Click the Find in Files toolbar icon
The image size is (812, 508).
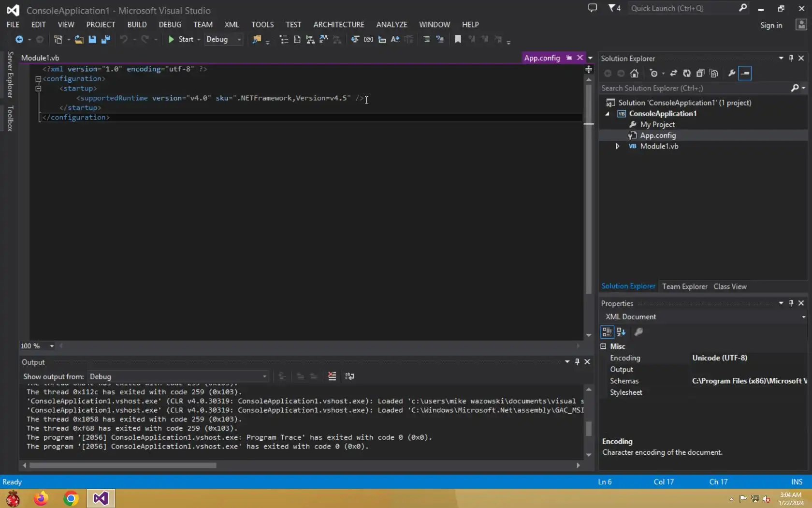257,39
